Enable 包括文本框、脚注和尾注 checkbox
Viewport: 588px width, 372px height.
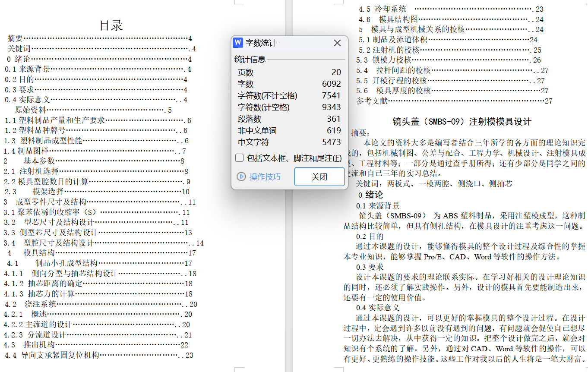click(x=239, y=158)
